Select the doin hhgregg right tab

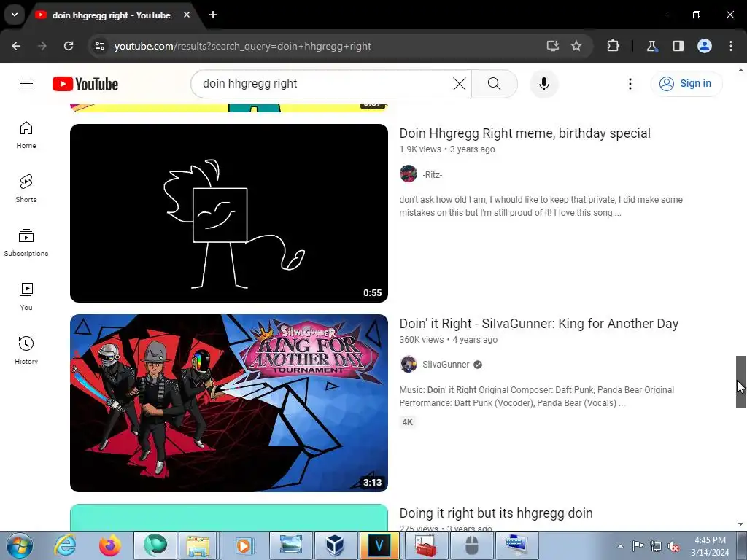(112, 15)
